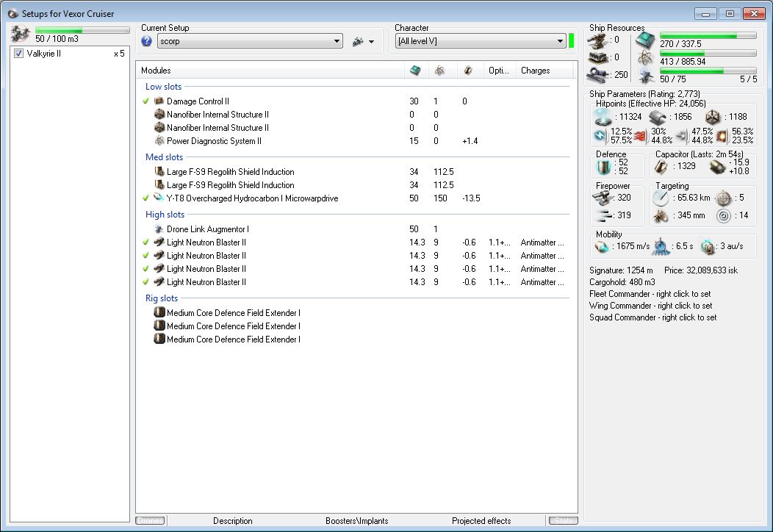Toggle active state of Damage Control II
773x532 pixels.
146,101
